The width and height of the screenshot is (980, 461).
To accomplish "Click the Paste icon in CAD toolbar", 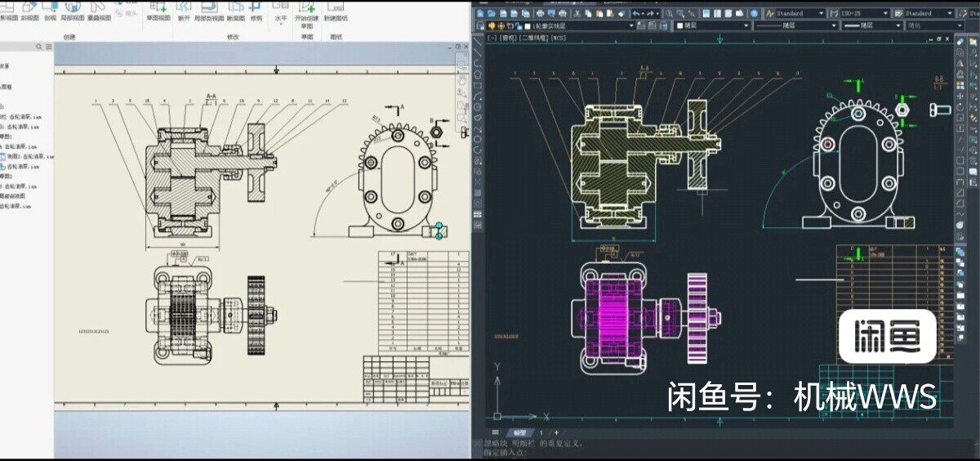I will 599,13.
